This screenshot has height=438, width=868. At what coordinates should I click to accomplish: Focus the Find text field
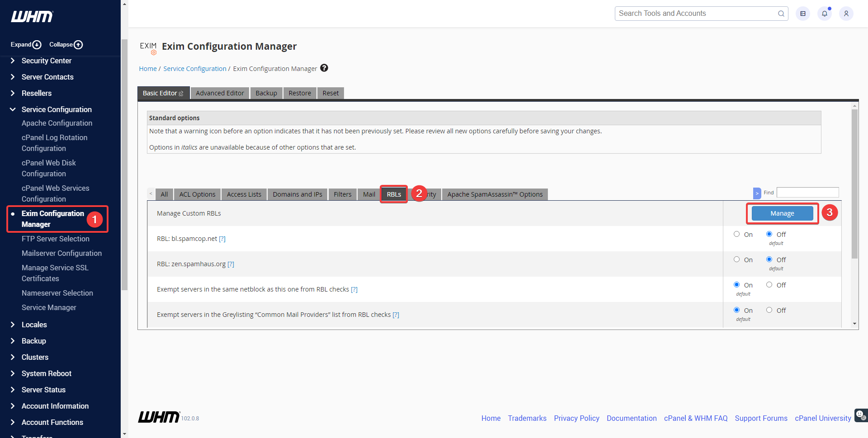(x=808, y=193)
